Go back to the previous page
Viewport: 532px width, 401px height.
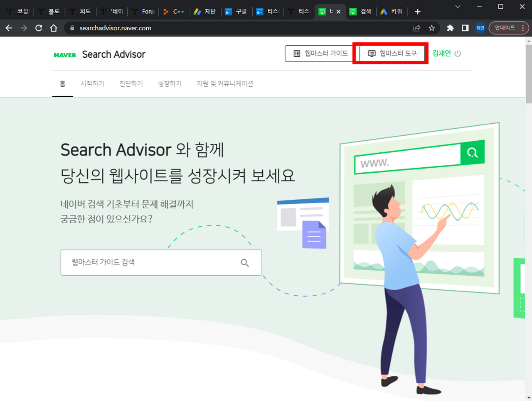tap(9, 28)
